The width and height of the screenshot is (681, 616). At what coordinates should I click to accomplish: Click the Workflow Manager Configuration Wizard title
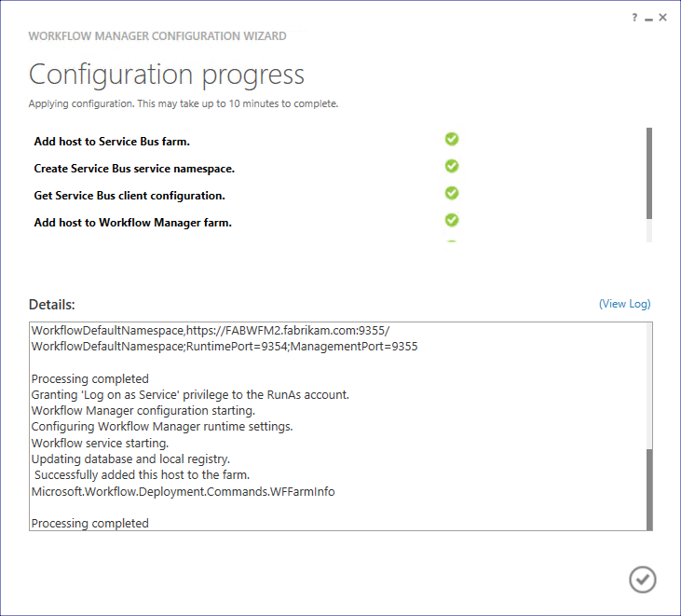click(x=157, y=36)
